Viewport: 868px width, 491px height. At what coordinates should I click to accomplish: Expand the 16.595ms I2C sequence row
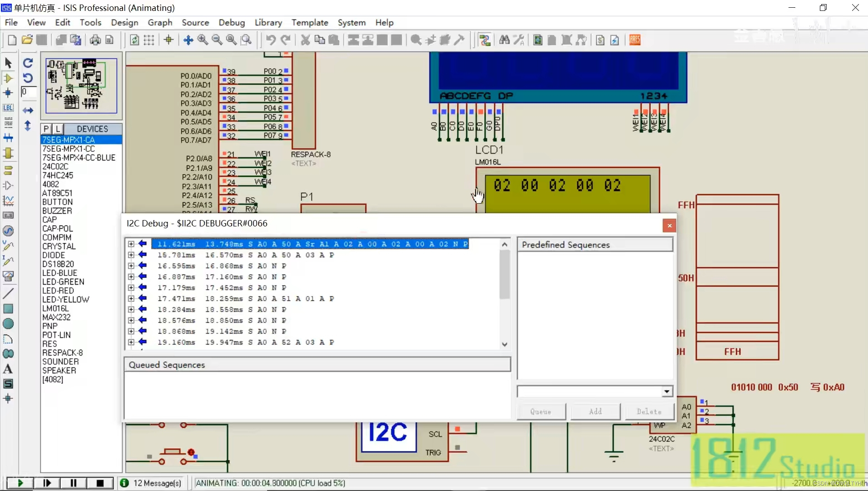click(x=131, y=266)
